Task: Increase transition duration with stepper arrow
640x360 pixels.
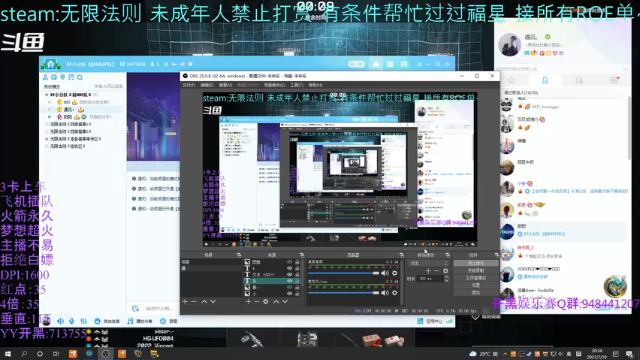Action: click(x=447, y=277)
